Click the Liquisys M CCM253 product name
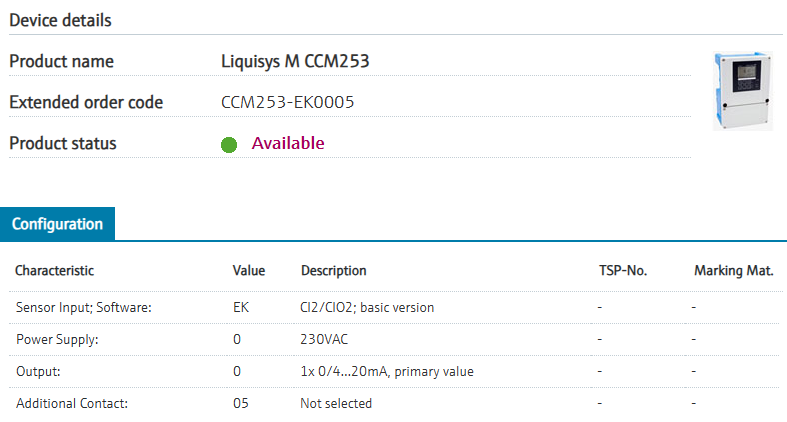This screenshot has height=422, width=787. point(295,61)
